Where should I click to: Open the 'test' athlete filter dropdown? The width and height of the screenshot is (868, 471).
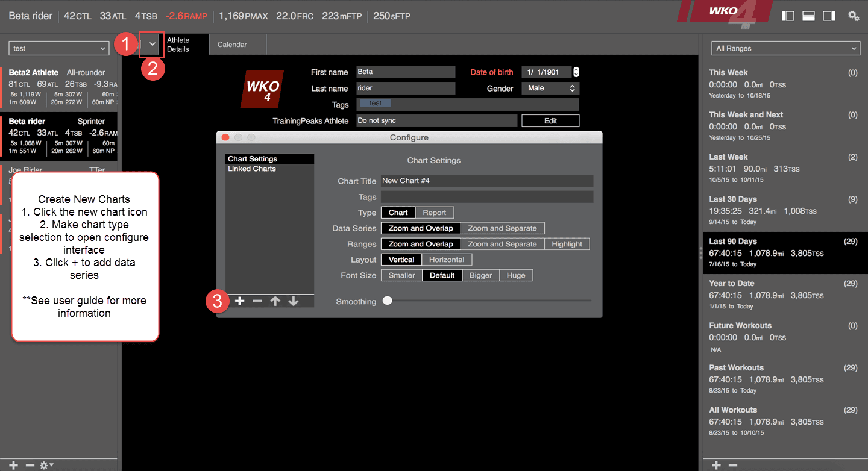point(59,48)
